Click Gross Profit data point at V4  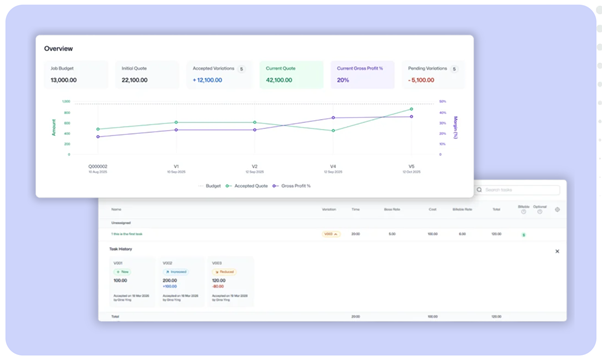coord(333,118)
